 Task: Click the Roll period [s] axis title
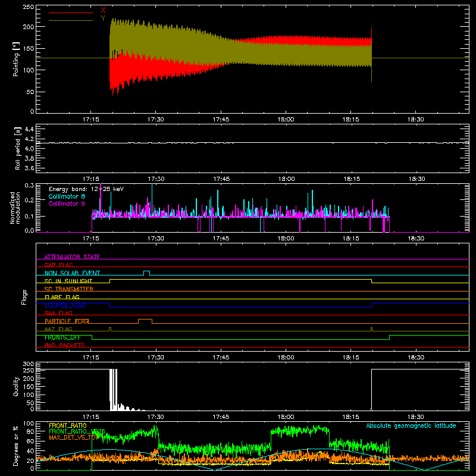coord(18,148)
